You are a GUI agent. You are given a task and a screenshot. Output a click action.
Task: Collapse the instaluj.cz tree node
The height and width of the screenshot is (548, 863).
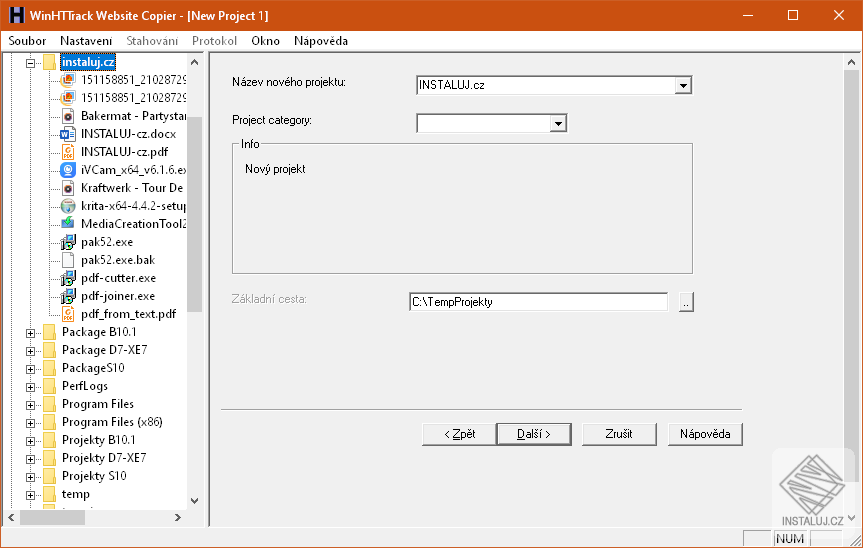click(x=30, y=63)
